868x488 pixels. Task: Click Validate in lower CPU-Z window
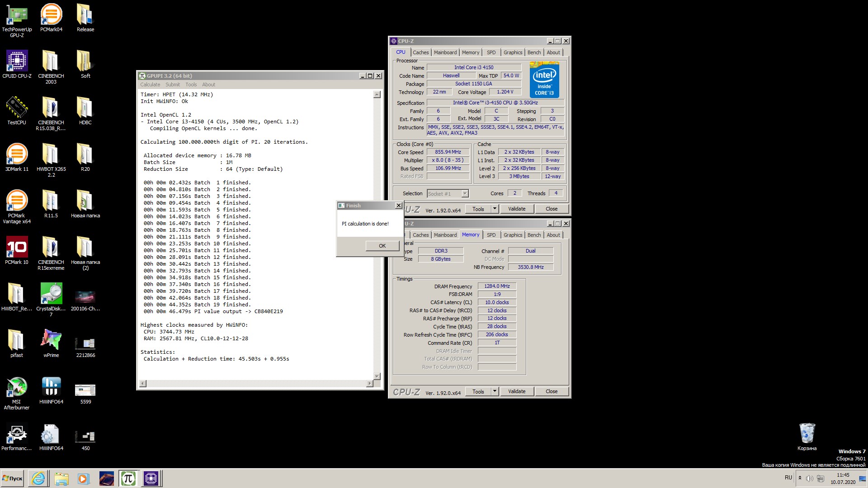517,391
